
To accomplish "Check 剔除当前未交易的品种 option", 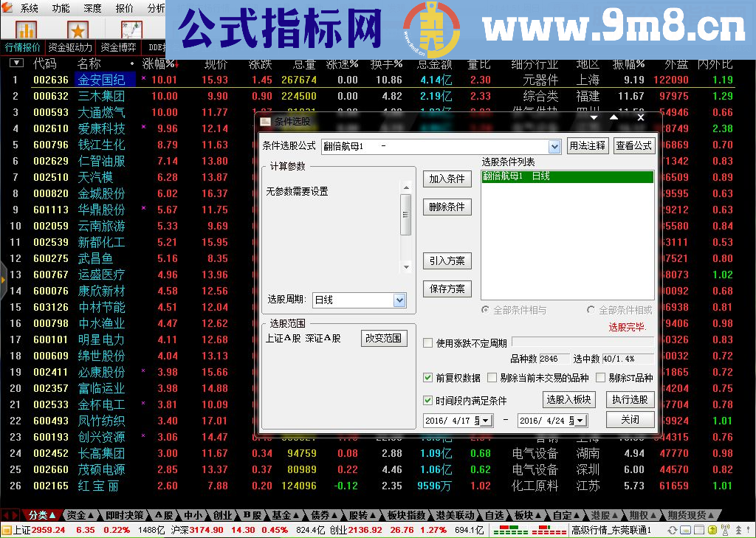I will tap(492, 377).
